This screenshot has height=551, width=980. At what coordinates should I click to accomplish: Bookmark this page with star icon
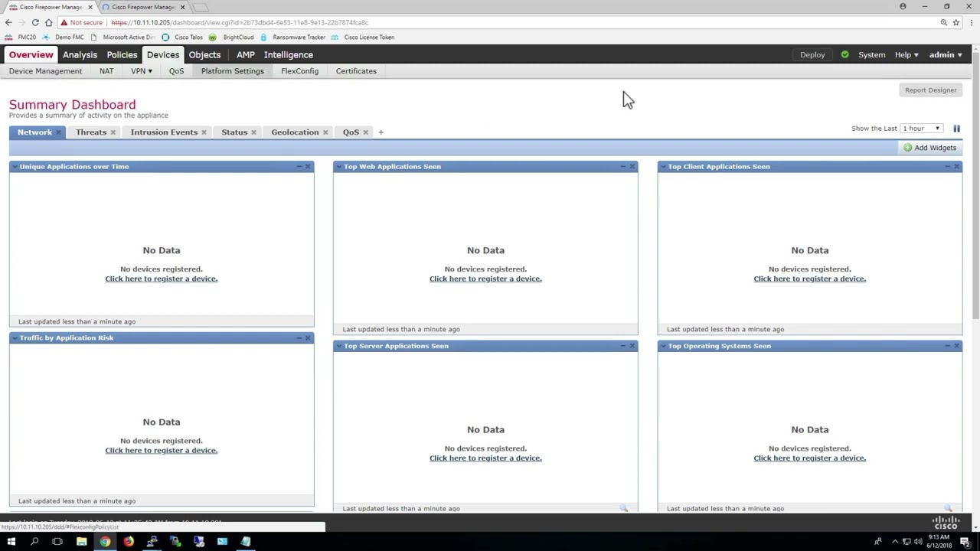pyautogui.click(x=956, y=22)
